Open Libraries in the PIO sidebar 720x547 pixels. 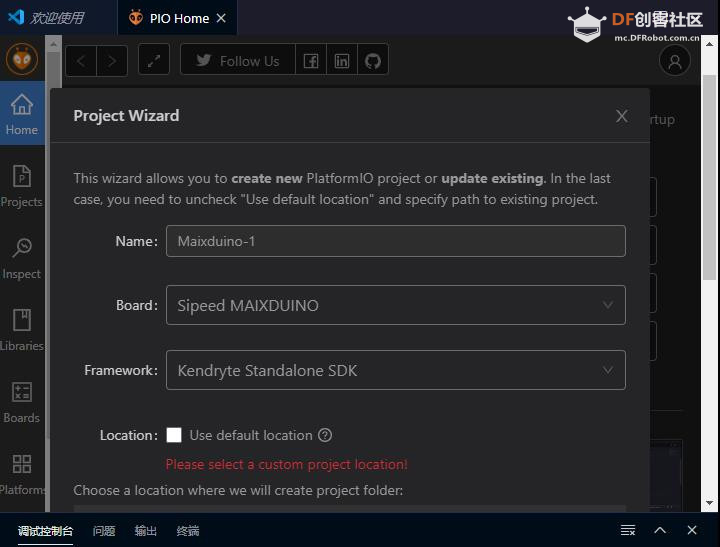(x=22, y=330)
